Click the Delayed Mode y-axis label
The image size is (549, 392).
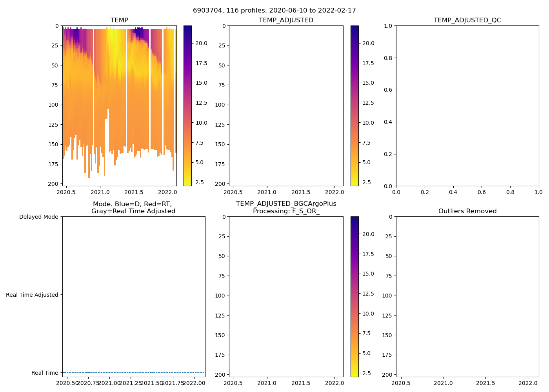click(38, 217)
